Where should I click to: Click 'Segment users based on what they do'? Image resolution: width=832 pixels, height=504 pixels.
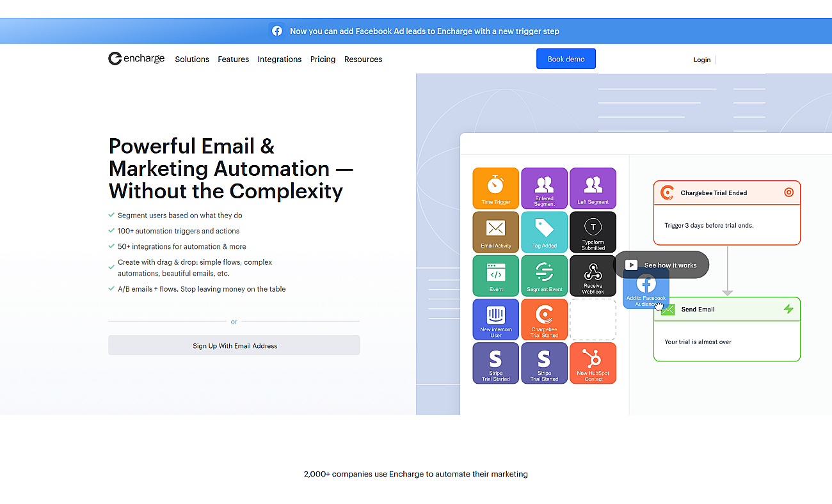pos(180,216)
